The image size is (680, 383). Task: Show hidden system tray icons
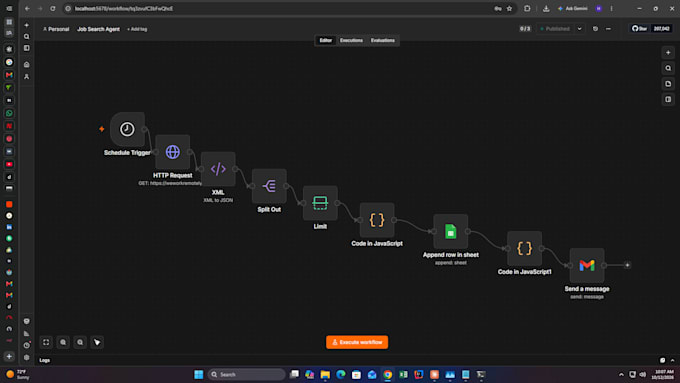(x=621, y=374)
